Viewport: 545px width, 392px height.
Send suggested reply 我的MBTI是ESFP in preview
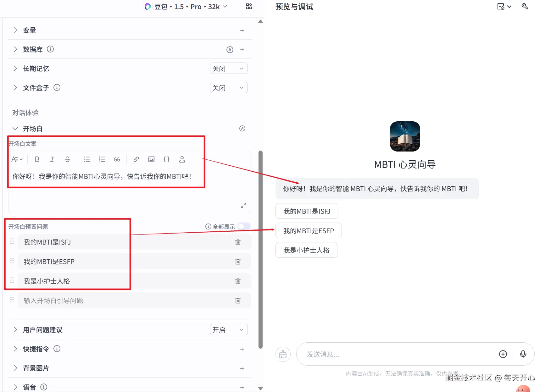point(309,230)
